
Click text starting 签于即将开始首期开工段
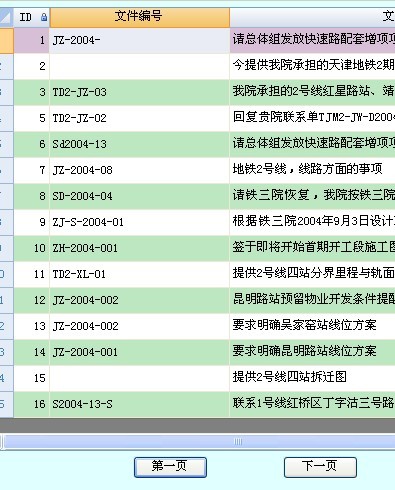(x=314, y=247)
